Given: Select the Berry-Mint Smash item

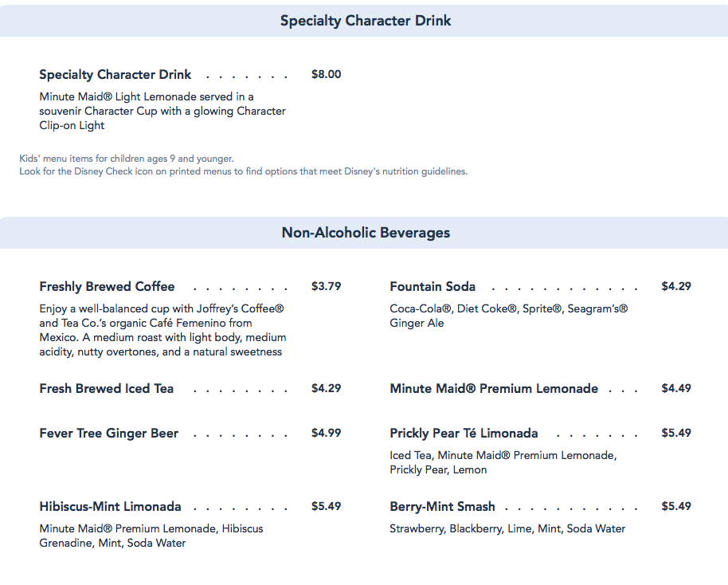Looking at the screenshot, I should tap(442, 507).
